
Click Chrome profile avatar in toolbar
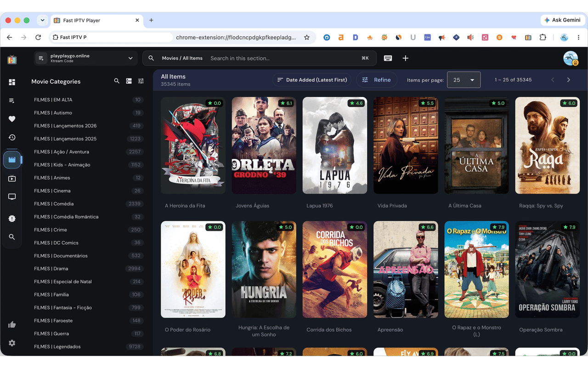pos(564,37)
